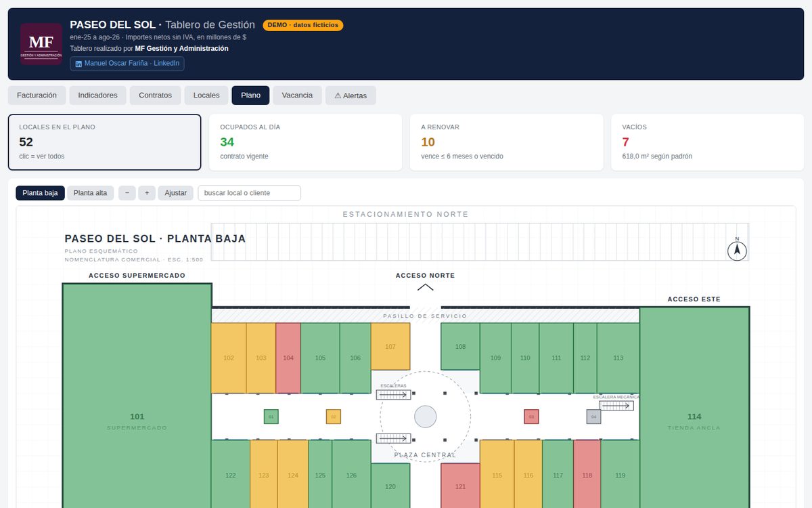The height and width of the screenshot is (508, 812).
Task: Click the central plaza fountain circle
Action: (x=425, y=417)
